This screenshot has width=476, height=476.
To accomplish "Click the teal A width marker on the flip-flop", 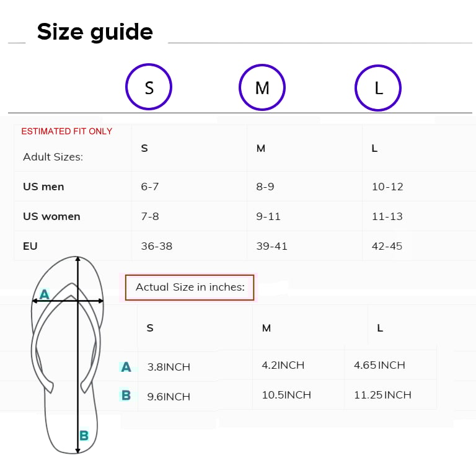I will 44,294.
